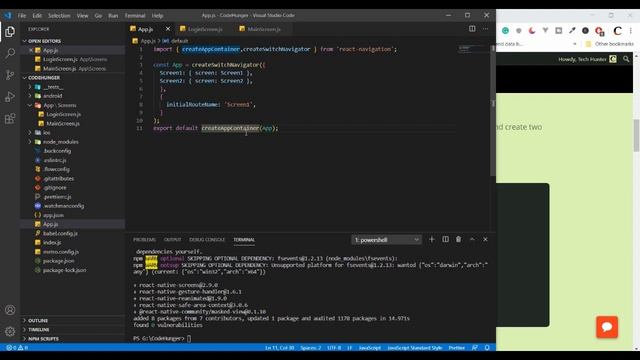Expand the Outline section

click(x=73, y=320)
